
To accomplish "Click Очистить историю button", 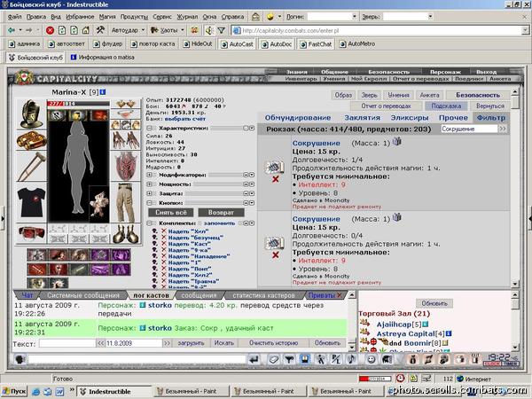I will coord(273,342).
